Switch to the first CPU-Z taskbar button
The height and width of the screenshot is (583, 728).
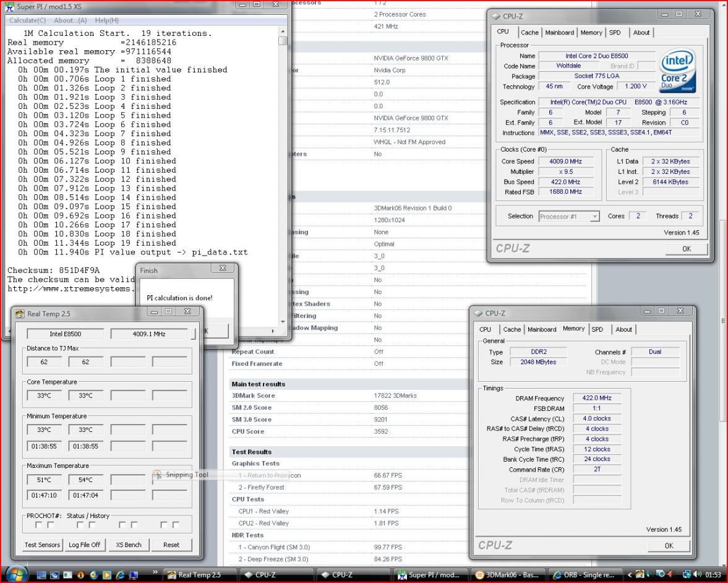click(276, 574)
